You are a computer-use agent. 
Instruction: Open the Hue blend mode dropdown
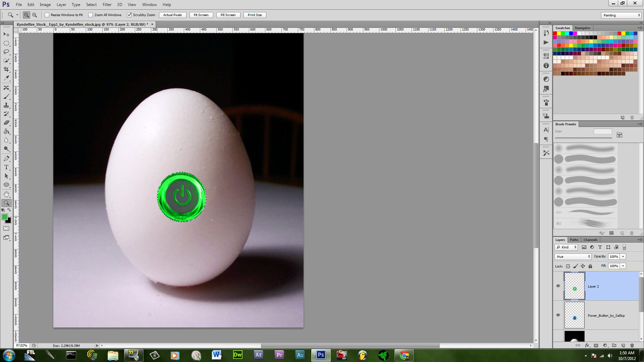pyautogui.click(x=573, y=256)
